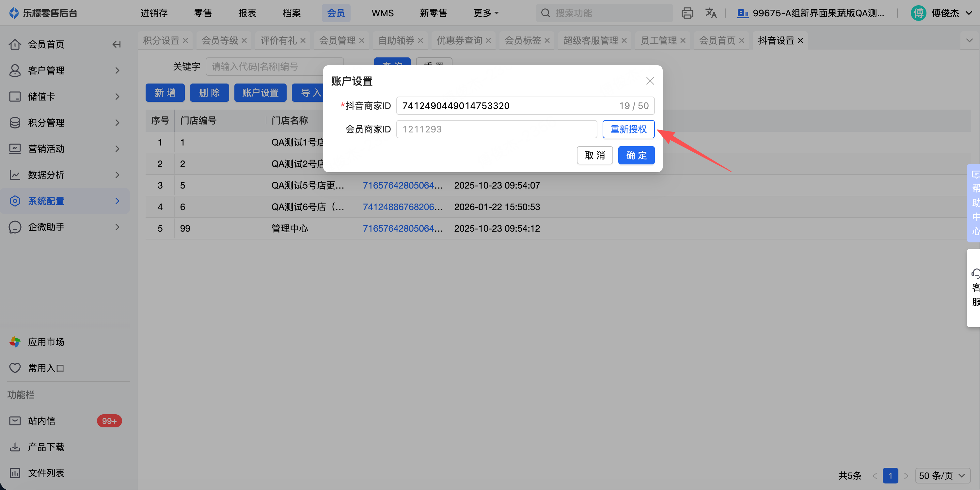Collapse the sidebar with arrow icon
The height and width of the screenshot is (490, 980).
click(x=117, y=44)
